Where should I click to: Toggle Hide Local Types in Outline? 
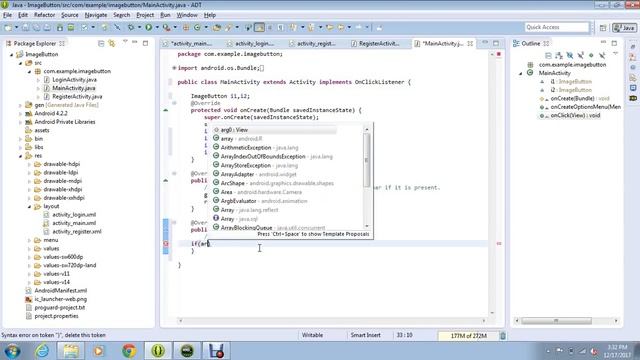(x=602, y=56)
